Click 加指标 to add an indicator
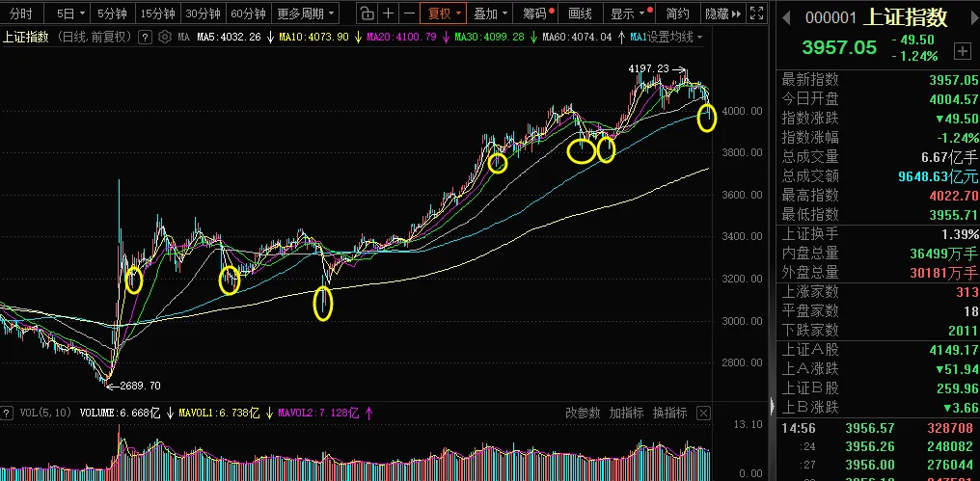The height and width of the screenshot is (481, 980). tap(626, 413)
